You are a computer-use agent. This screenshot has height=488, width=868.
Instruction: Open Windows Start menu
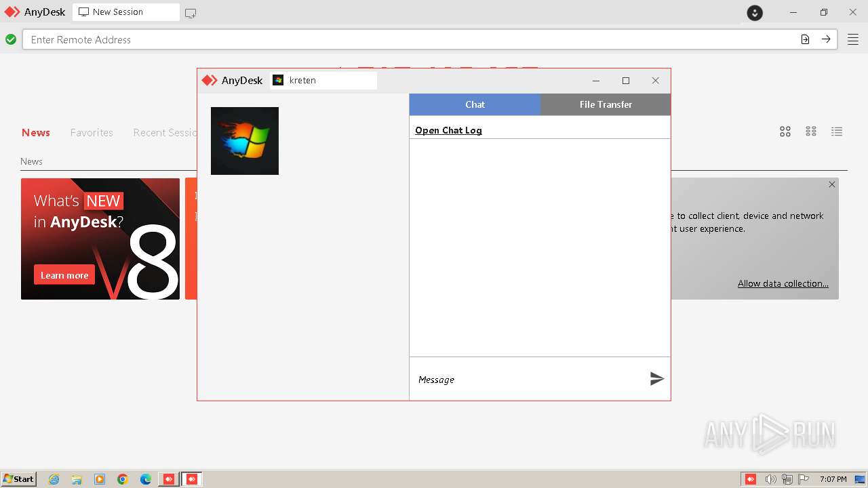click(x=19, y=479)
